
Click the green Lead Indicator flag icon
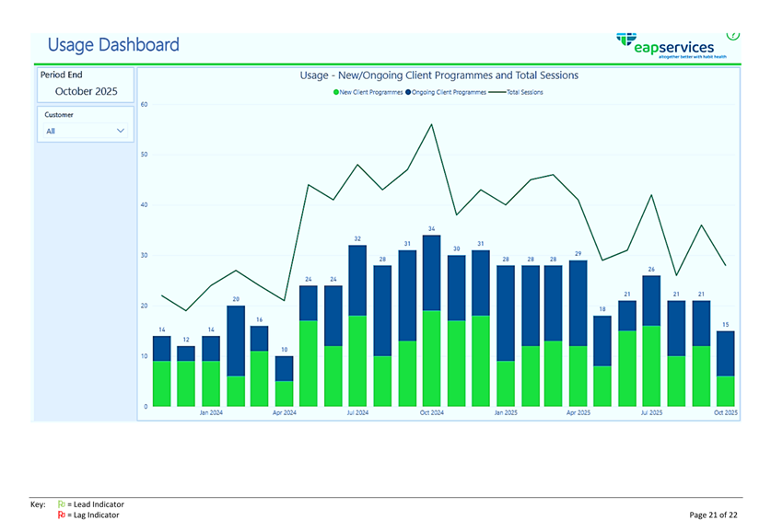(x=61, y=504)
